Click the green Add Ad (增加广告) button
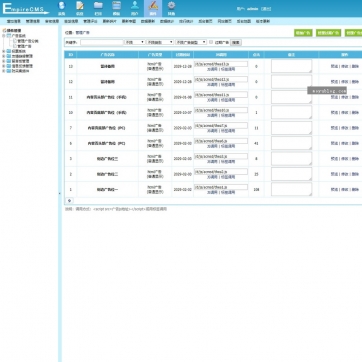 (x=303, y=33)
